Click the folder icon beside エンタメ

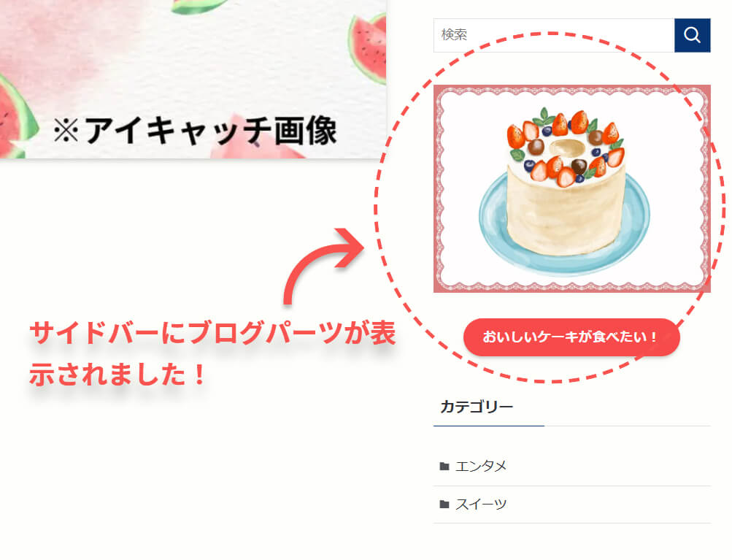click(444, 466)
